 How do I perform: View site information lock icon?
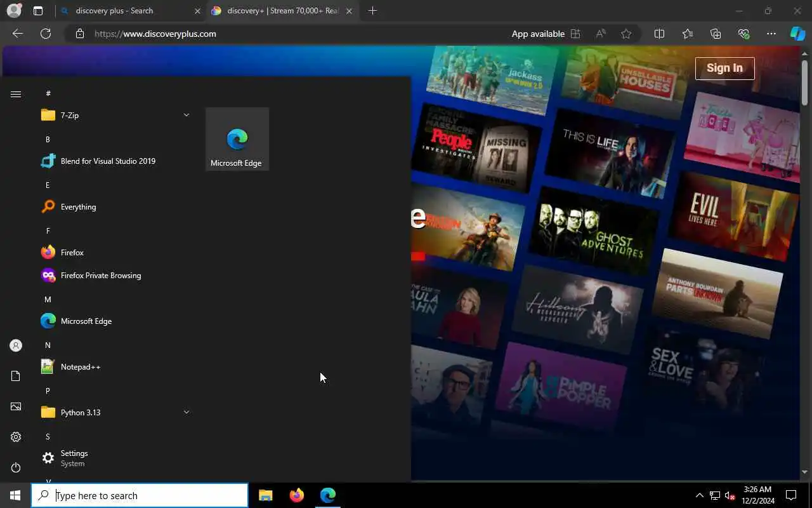click(79, 34)
